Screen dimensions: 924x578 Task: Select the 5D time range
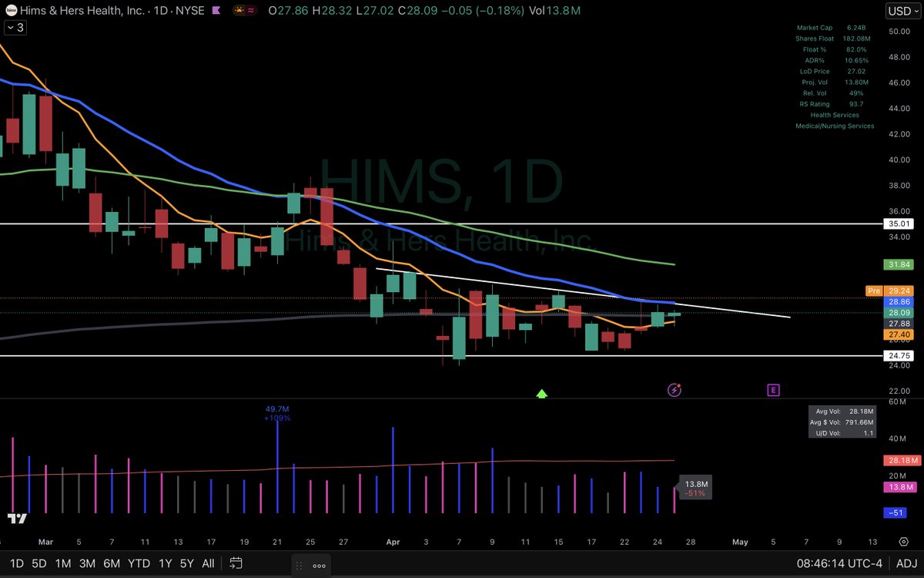(38, 563)
